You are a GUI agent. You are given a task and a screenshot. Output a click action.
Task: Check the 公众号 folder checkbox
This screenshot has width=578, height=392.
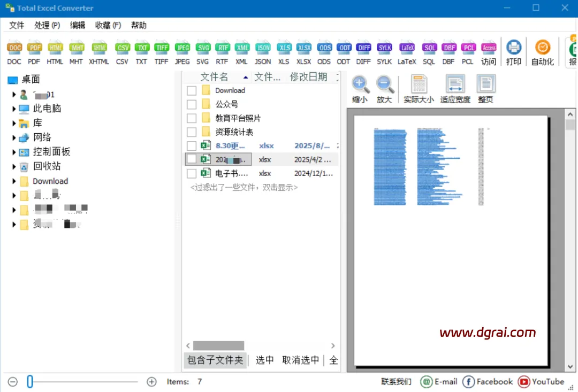(192, 104)
